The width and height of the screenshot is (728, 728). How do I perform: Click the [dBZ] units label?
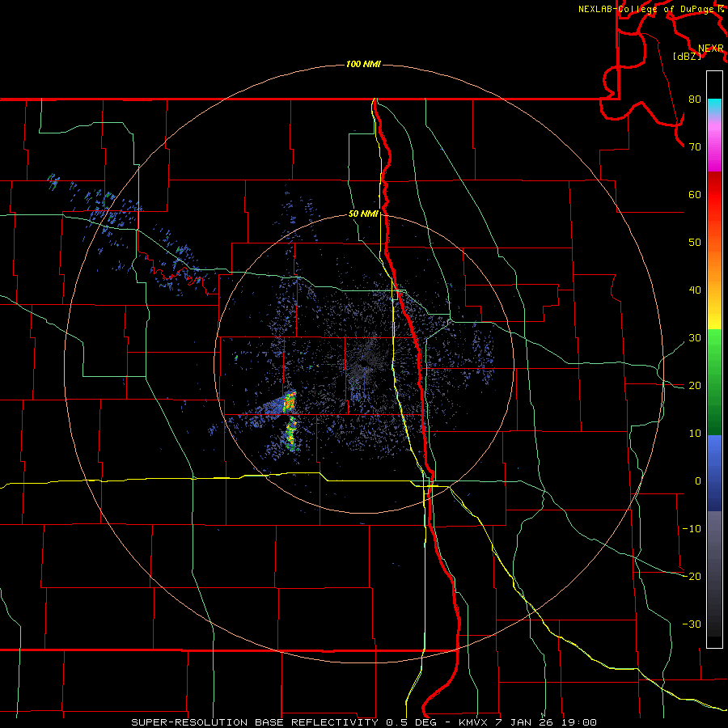coord(687,57)
